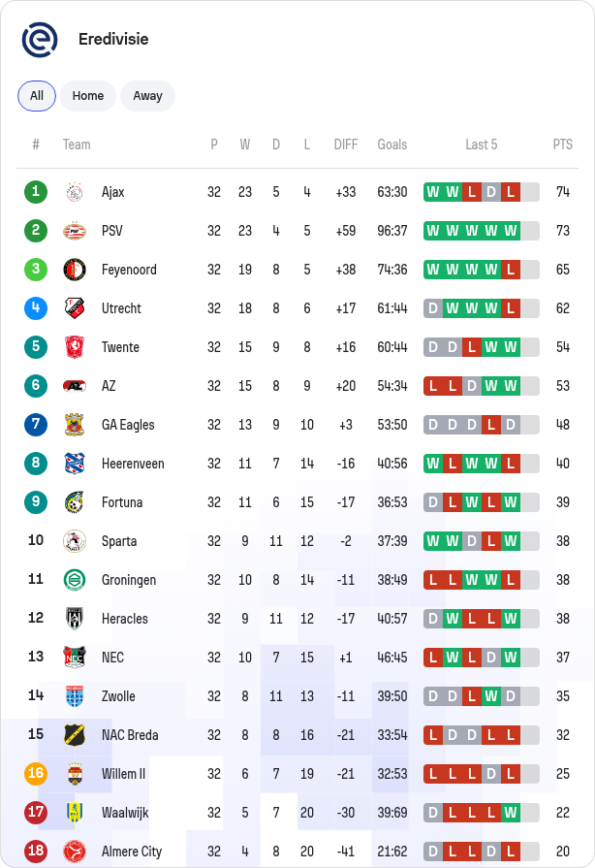The height and width of the screenshot is (868, 595).
Task: Sort table by PTS column header
Action: coord(562,145)
